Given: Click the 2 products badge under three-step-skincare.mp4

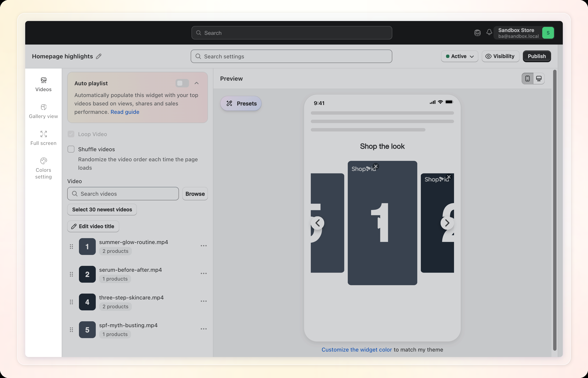Looking at the screenshot, I should [x=115, y=307].
